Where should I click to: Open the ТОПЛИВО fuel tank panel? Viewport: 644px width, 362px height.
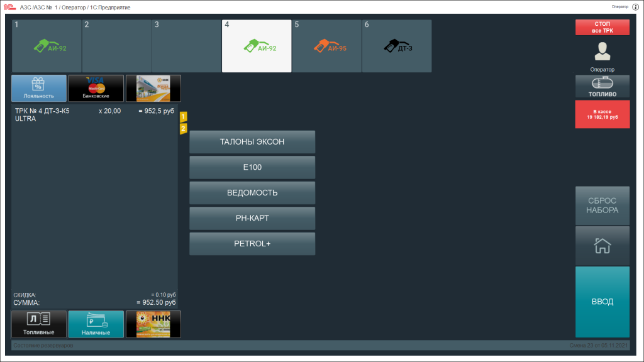tap(602, 87)
